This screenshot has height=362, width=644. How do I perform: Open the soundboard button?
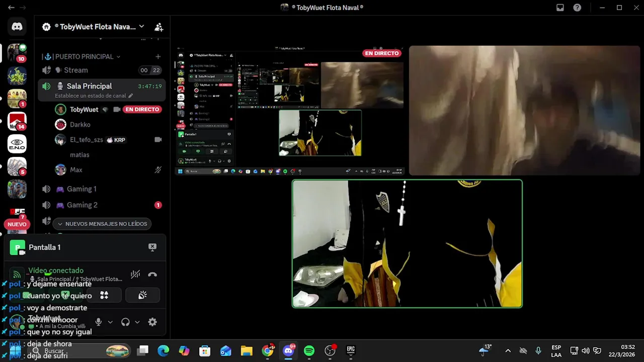click(143, 296)
